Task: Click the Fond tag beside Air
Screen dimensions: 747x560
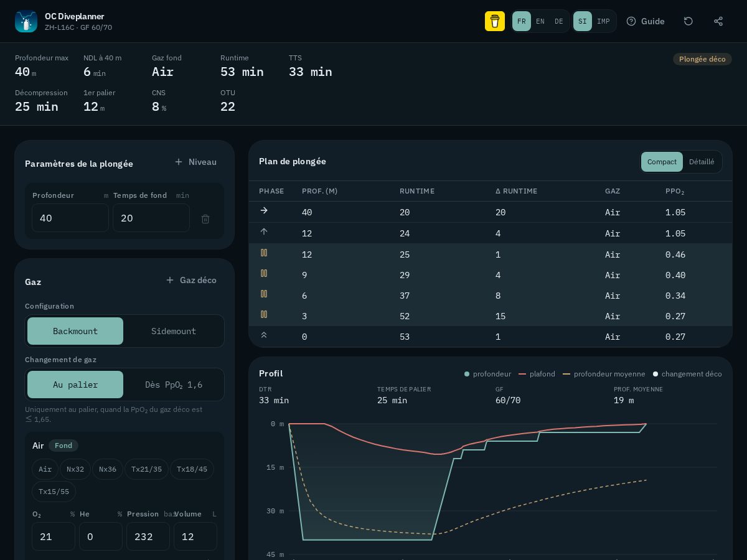Action: point(63,446)
